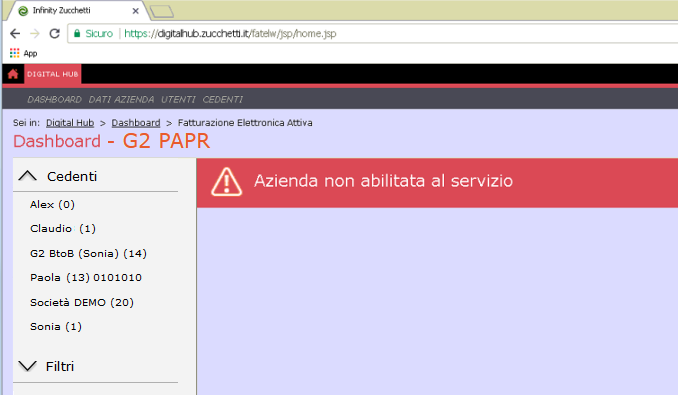Click the warning triangle alert icon
Image resolution: width=678 pixels, height=395 pixels.
(226, 182)
